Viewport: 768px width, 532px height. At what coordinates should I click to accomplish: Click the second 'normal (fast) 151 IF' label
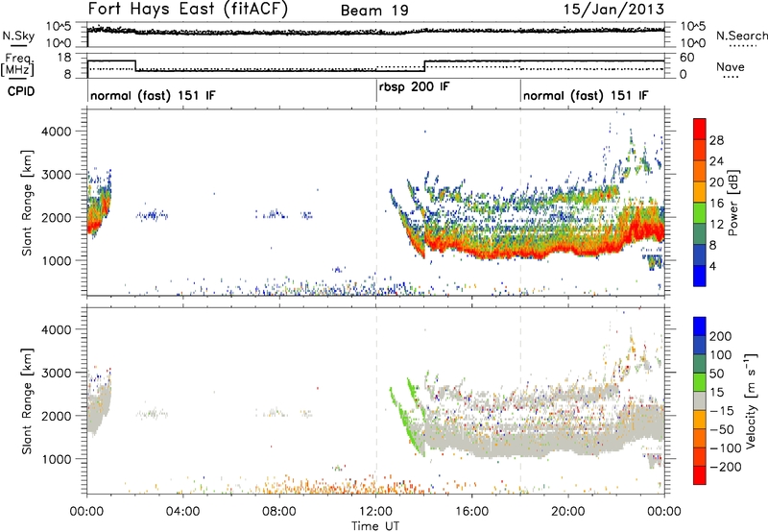[x=586, y=95]
